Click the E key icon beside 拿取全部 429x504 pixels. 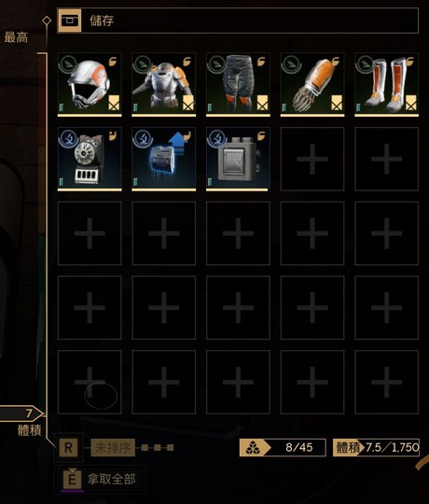click(72, 479)
